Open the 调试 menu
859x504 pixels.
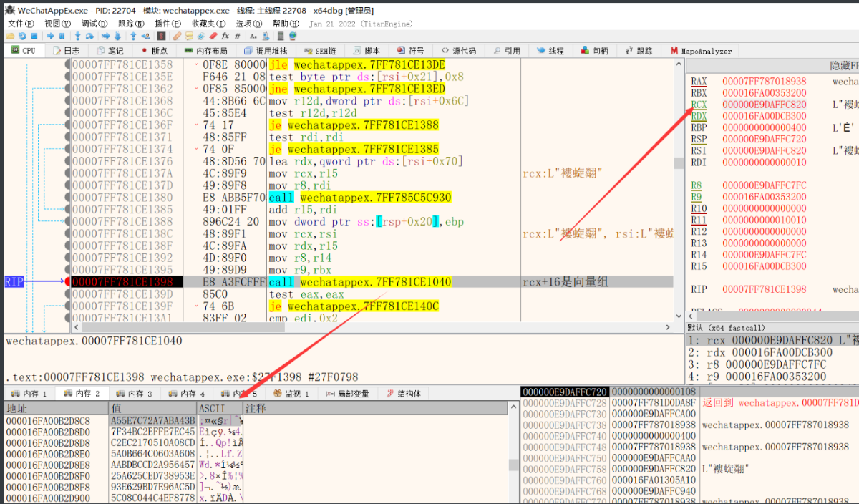(x=94, y=24)
